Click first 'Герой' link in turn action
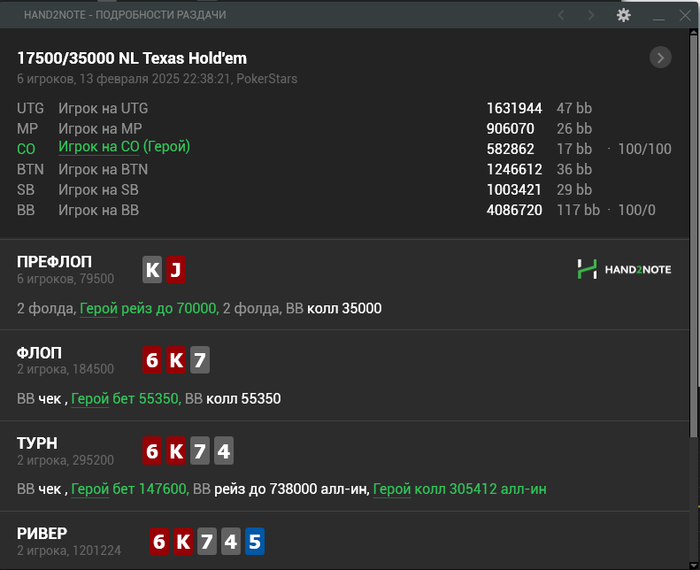Image resolution: width=700 pixels, height=570 pixels. pos(90,489)
